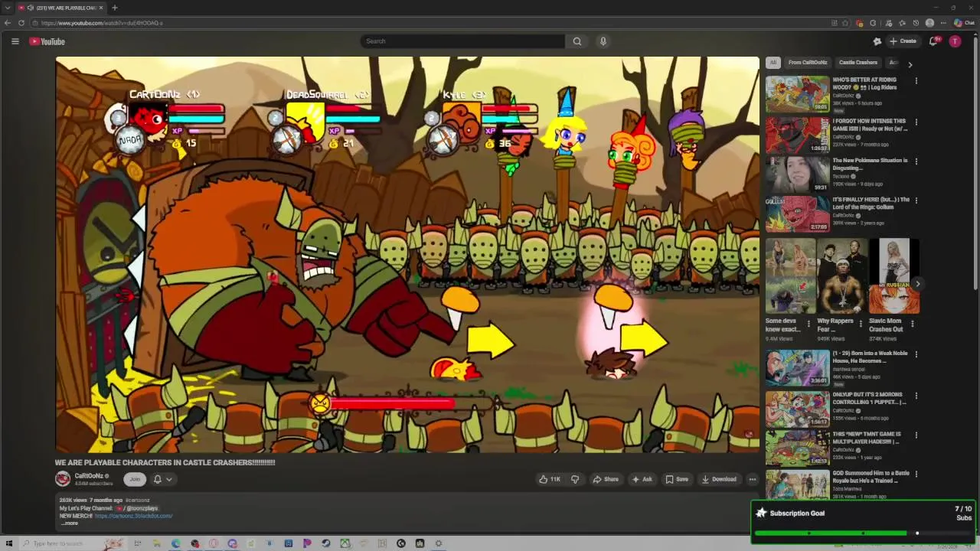Viewport: 980px width, 551px height.
Task: Open options for Pokémon Situation video
Action: pos(916,161)
